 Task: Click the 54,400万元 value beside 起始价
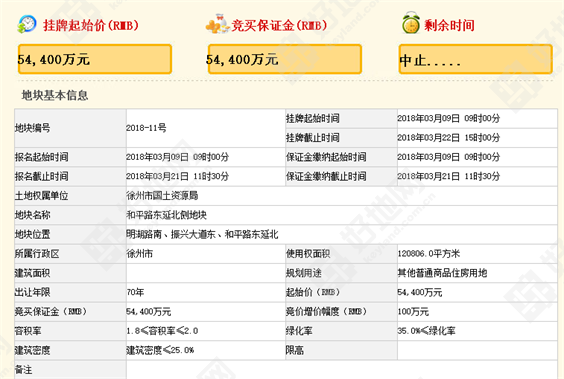(x=420, y=293)
